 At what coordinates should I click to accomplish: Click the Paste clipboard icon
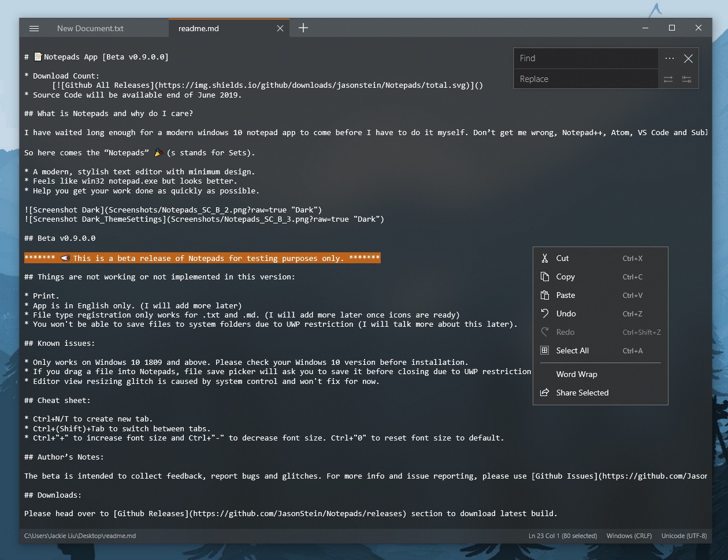[544, 295]
